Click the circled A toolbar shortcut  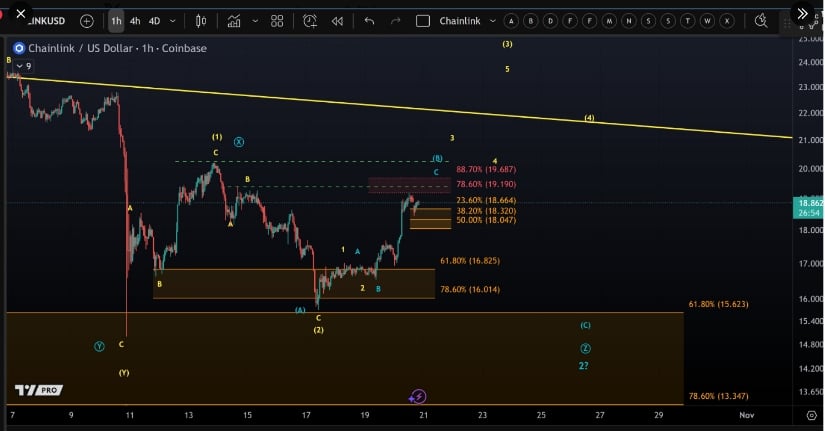pos(511,21)
